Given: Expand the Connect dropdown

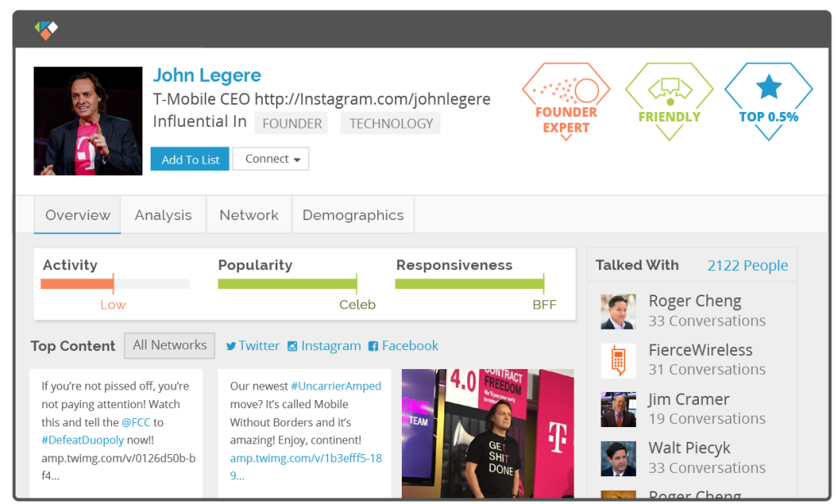Looking at the screenshot, I should 271,159.
